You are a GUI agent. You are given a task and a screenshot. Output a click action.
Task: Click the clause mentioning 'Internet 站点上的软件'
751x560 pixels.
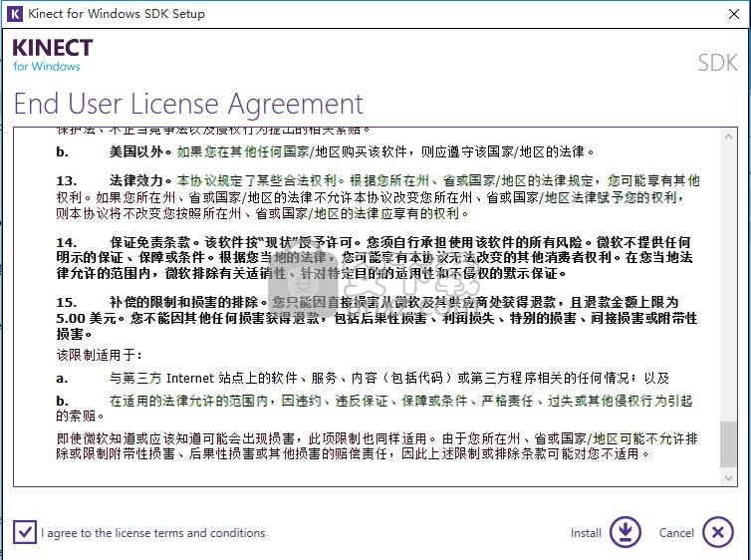[x=363, y=378]
